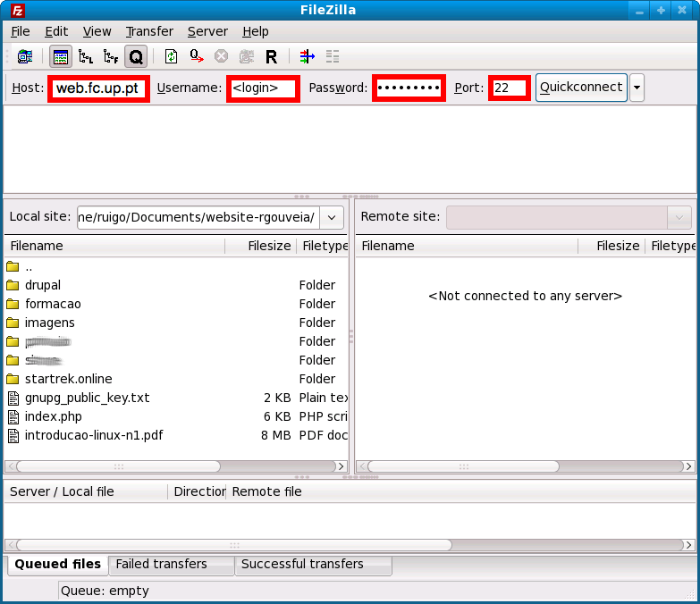The width and height of the screenshot is (700, 604).
Task: Click introducao-linux-n1.pdf file icon
Action: tap(13, 435)
